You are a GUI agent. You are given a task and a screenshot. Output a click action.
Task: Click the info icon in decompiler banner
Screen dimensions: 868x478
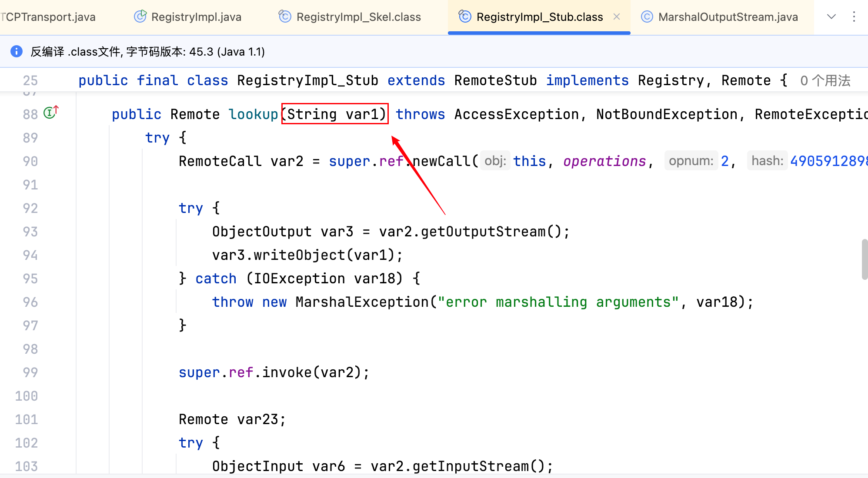[16, 51]
